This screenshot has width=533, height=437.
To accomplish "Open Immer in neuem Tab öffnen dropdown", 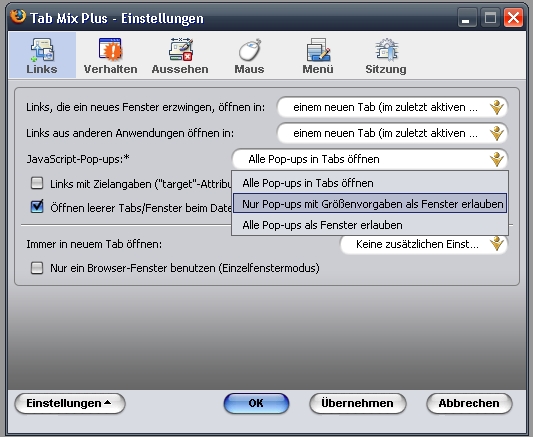I will click(x=424, y=244).
